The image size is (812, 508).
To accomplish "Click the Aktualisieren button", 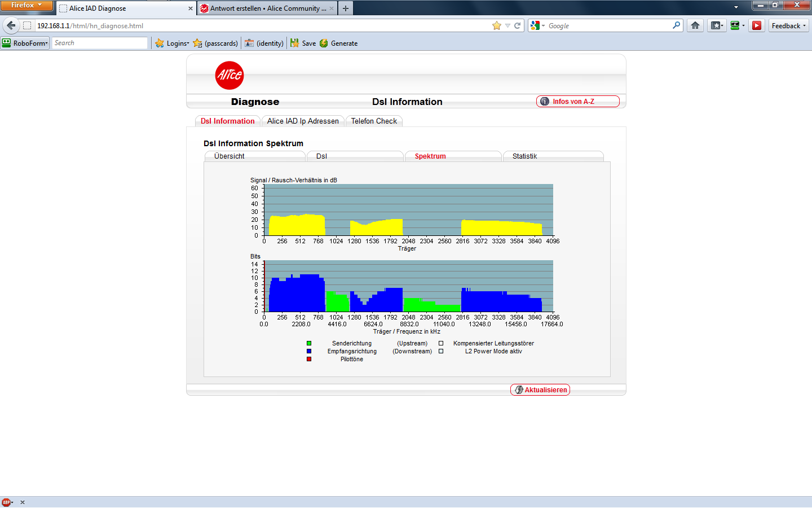I will click(x=540, y=390).
